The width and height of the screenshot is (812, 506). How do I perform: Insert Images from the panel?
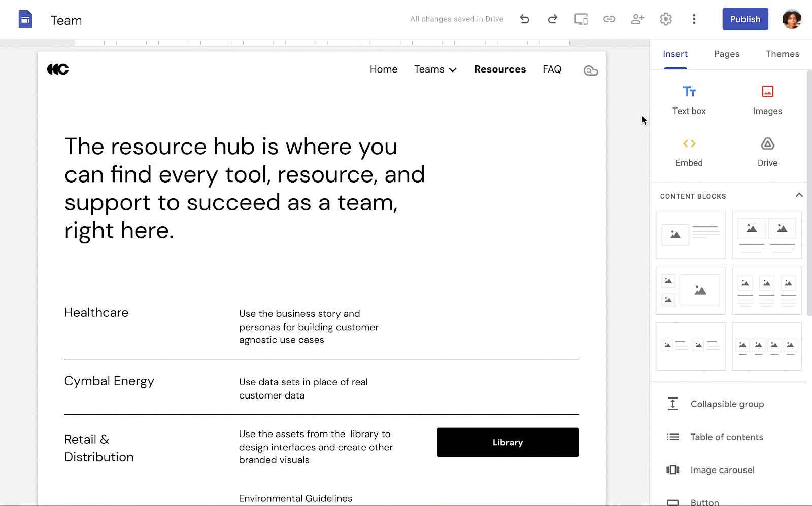(767, 100)
